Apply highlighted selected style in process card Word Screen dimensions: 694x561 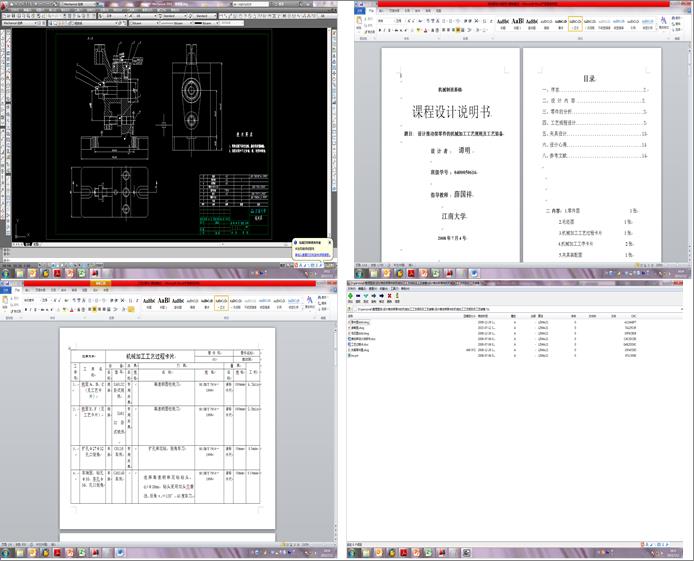tap(221, 303)
